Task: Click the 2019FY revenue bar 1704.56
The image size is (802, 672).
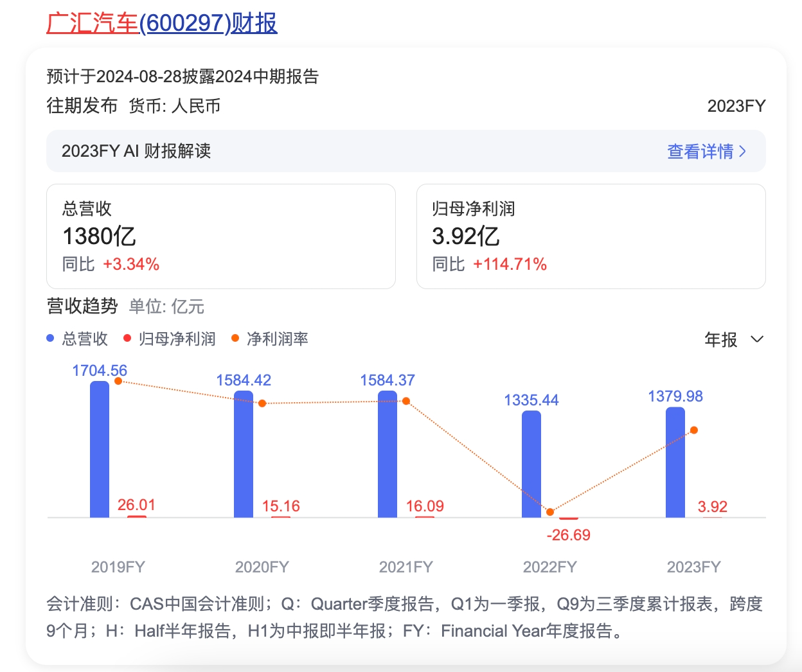Action: click(x=100, y=449)
